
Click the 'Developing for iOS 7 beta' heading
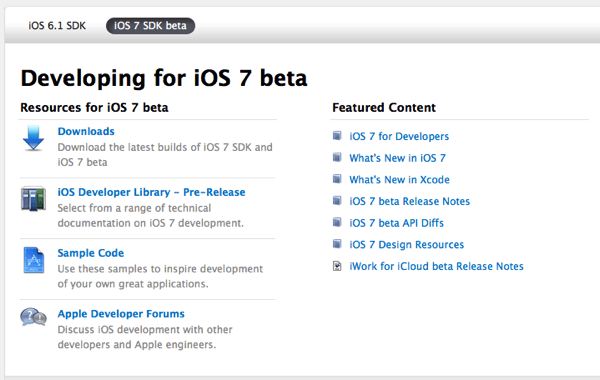tap(164, 78)
